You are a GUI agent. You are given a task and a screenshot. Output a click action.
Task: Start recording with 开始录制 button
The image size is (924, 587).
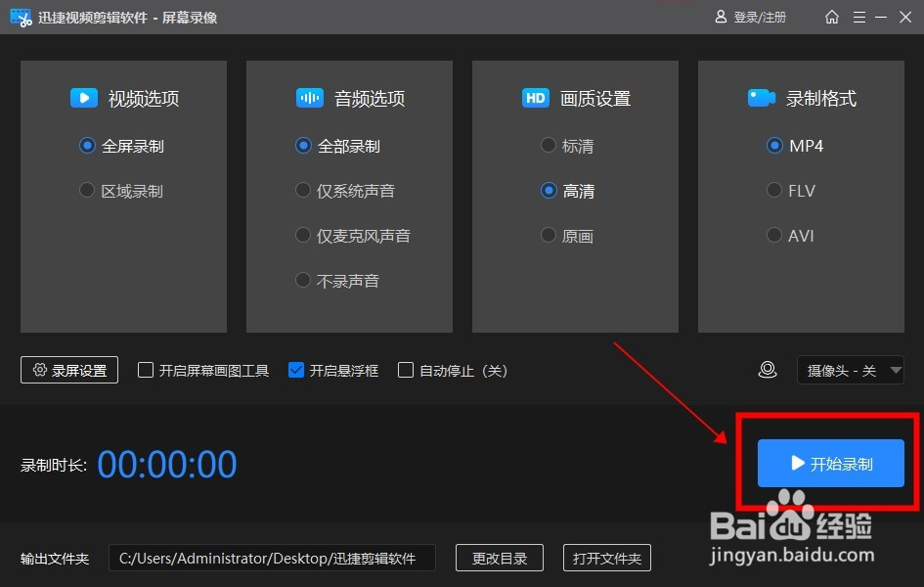(831, 463)
